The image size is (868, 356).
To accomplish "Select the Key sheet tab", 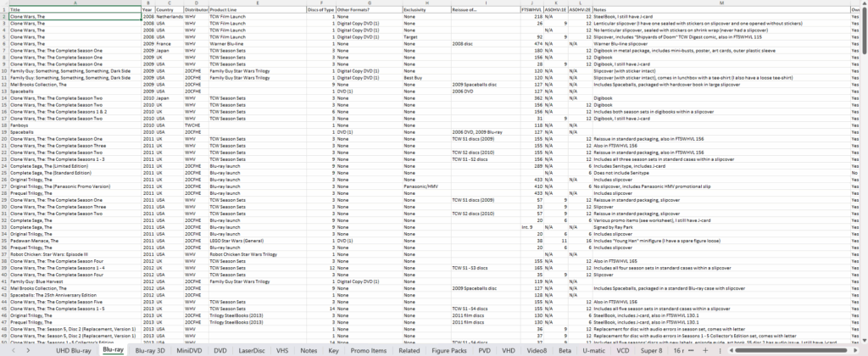I will pyautogui.click(x=334, y=348).
